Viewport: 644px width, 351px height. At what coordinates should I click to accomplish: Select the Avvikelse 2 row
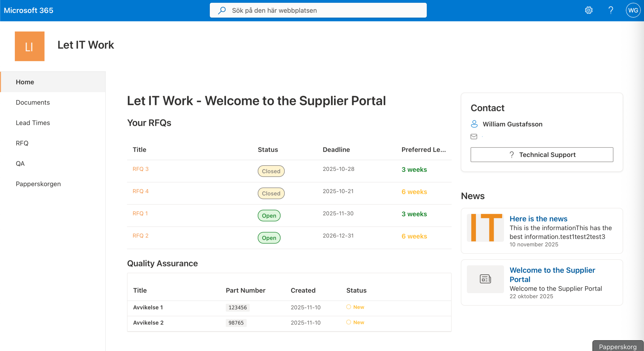tap(148, 323)
